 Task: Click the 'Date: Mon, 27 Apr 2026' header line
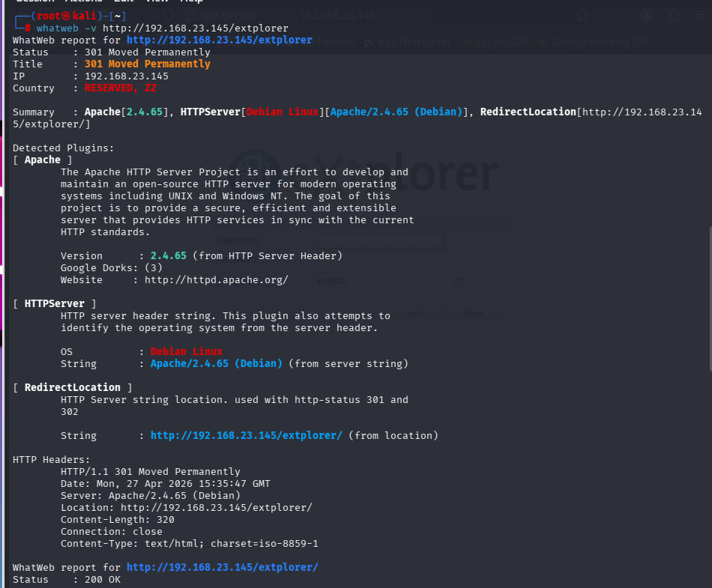[x=166, y=484]
